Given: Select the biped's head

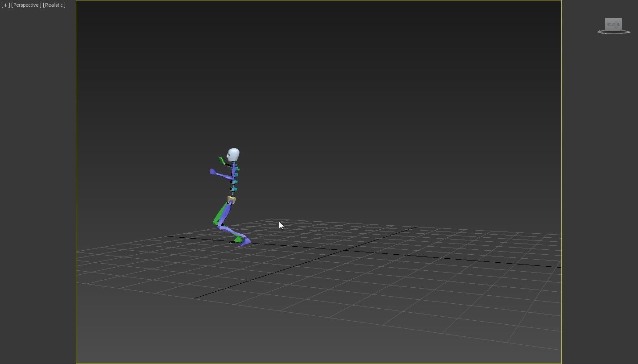Looking at the screenshot, I should (233, 155).
